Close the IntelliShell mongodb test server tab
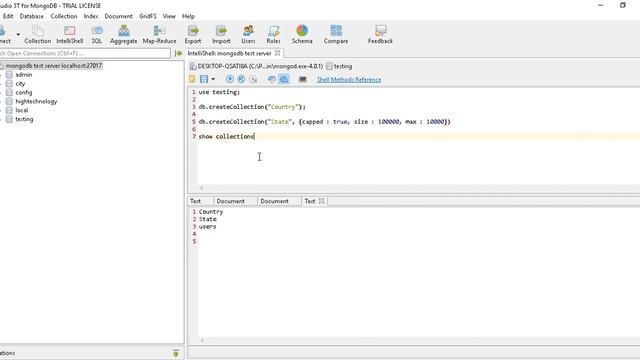The height and width of the screenshot is (360, 640). pyautogui.click(x=278, y=53)
